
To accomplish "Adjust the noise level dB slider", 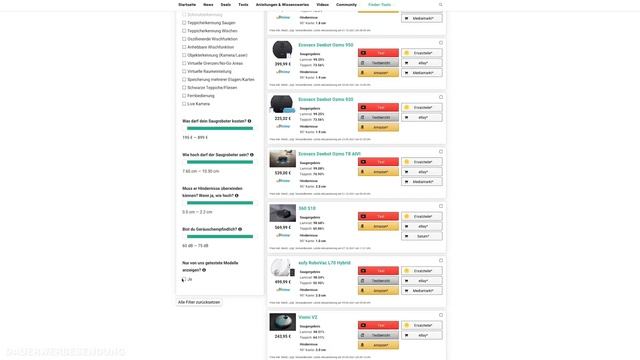I will [220, 237].
